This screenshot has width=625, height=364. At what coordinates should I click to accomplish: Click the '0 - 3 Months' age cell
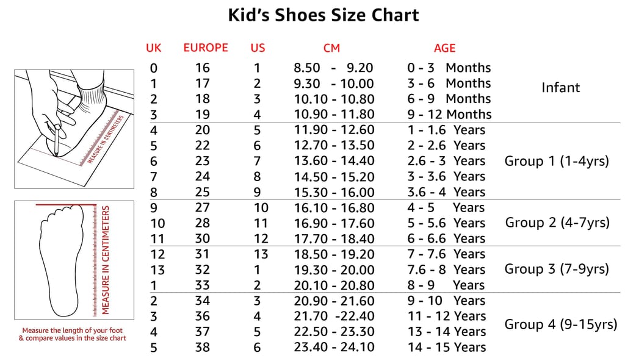point(449,68)
